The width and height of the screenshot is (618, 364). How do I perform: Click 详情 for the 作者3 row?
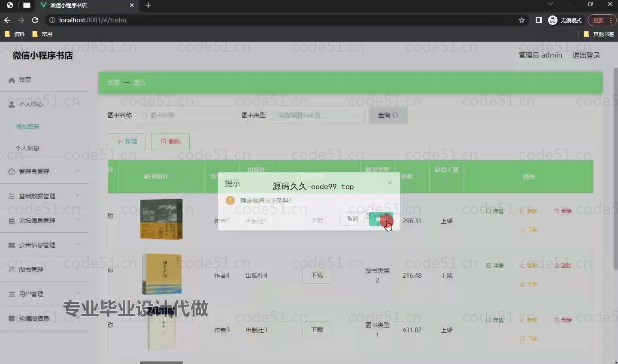tap(495, 320)
